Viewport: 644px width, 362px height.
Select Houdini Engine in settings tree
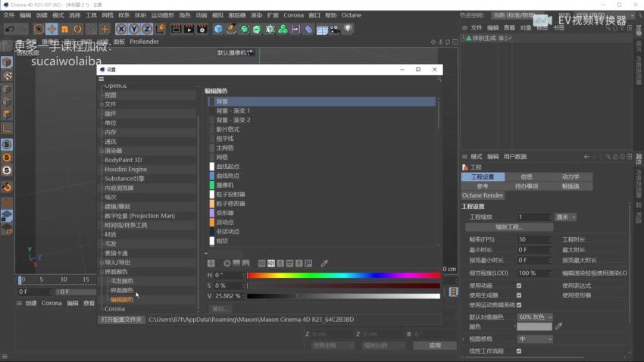(126, 169)
